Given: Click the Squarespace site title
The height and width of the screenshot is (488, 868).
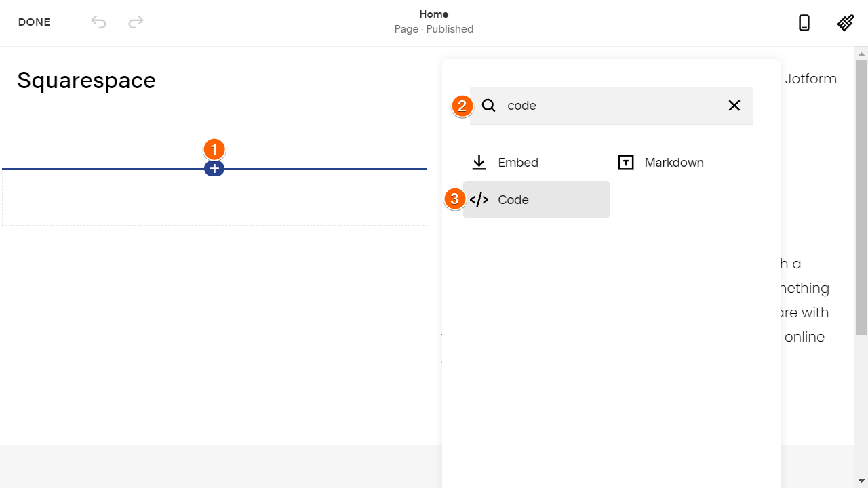Looking at the screenshot, I should (86, 81).
